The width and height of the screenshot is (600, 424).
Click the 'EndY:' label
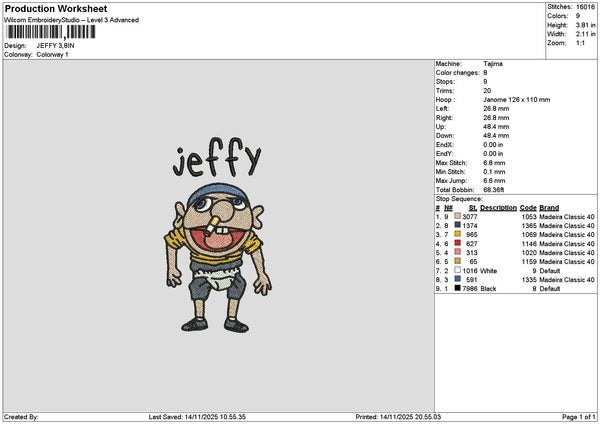[445, 153]
